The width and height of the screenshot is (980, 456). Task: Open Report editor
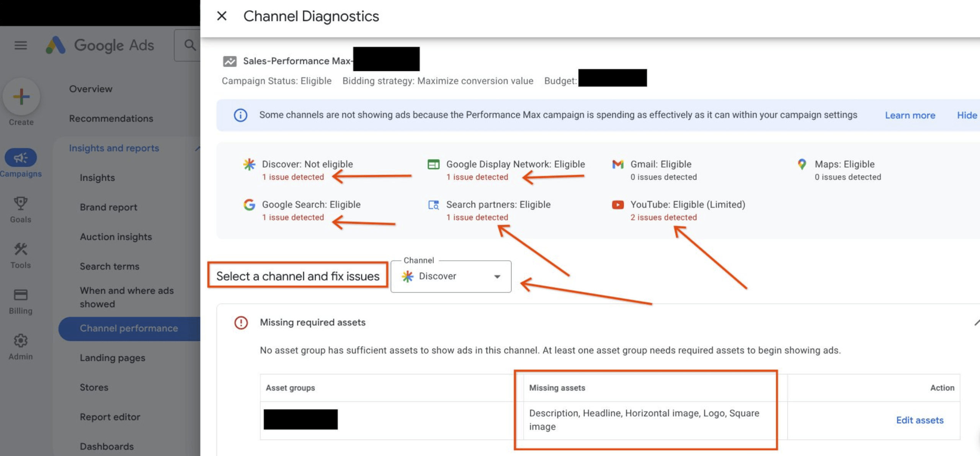110,417
